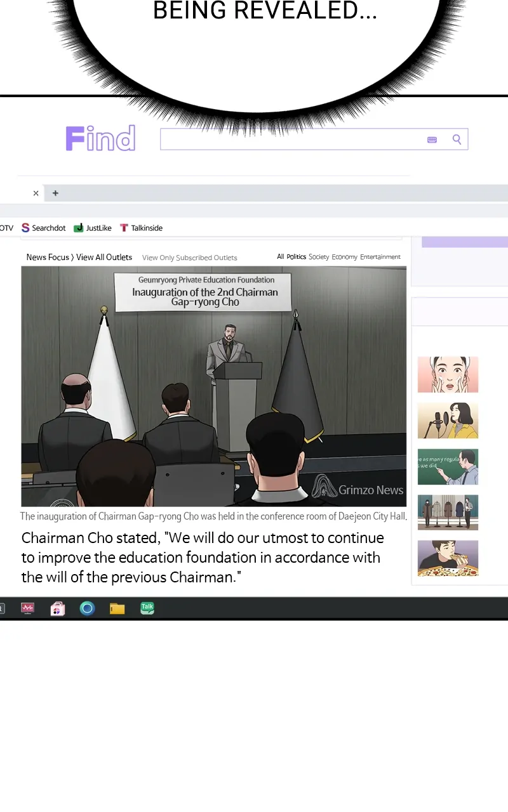The height and width of the screenshot is (812, 508).
Task: Open the Talk app in taskbar
Action: click(x=147, y=608)
